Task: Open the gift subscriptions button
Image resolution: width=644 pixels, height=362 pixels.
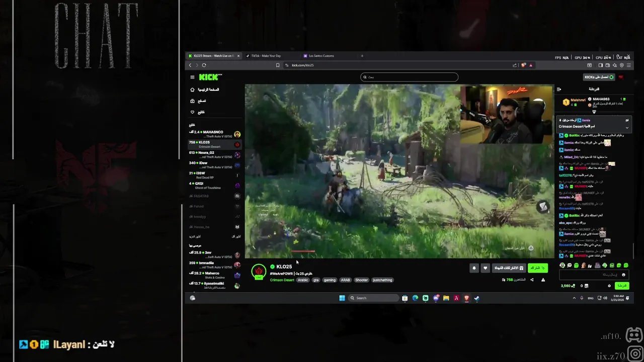Action: [x=508, y=268]
